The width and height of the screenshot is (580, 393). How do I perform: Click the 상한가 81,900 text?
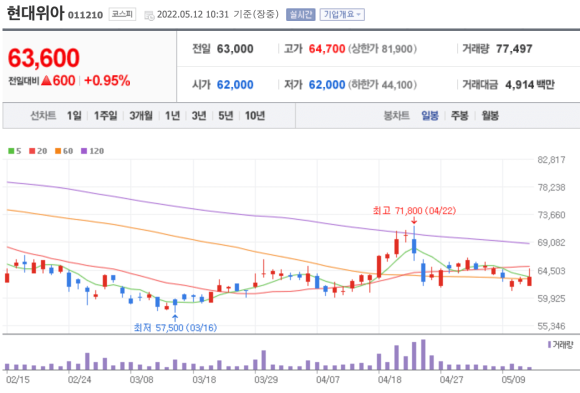coord(382,49)
